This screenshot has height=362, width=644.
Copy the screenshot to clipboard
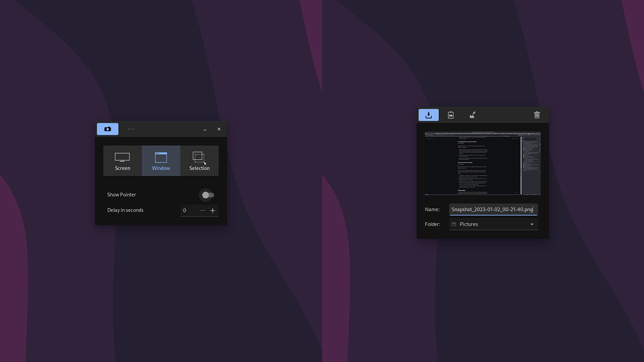point(450,115)
